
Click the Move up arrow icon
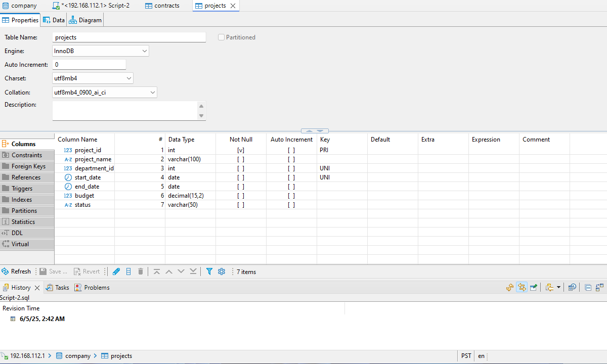(x=169, y=271)
